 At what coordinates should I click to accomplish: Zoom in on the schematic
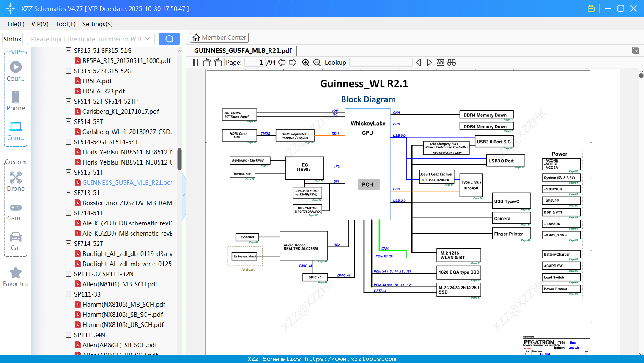[x=306, y=63]
